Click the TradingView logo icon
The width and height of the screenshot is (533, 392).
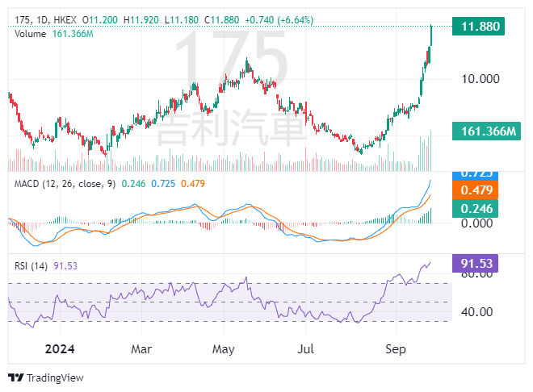(x=15, y=377)
